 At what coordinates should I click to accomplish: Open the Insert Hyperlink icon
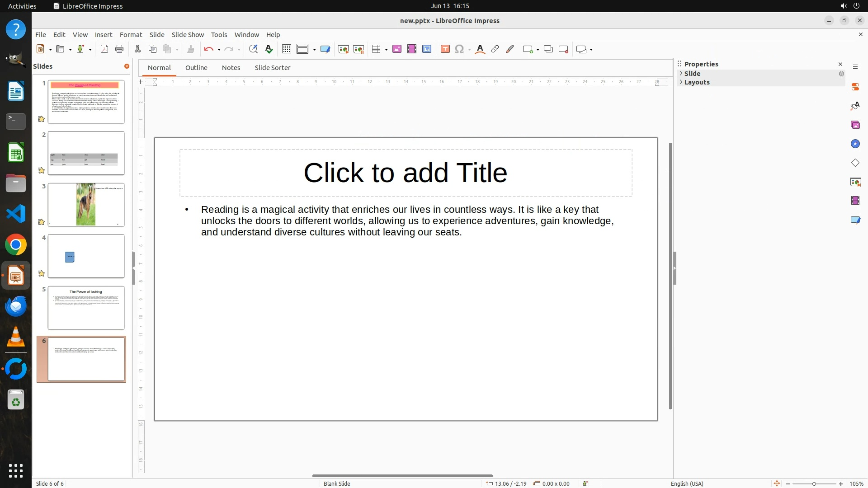coord(495,49)
